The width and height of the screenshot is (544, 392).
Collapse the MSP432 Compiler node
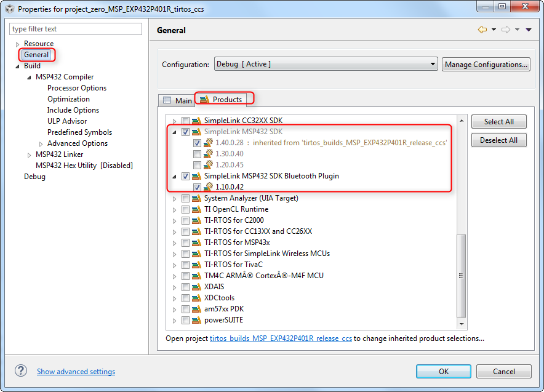point(29,78)
